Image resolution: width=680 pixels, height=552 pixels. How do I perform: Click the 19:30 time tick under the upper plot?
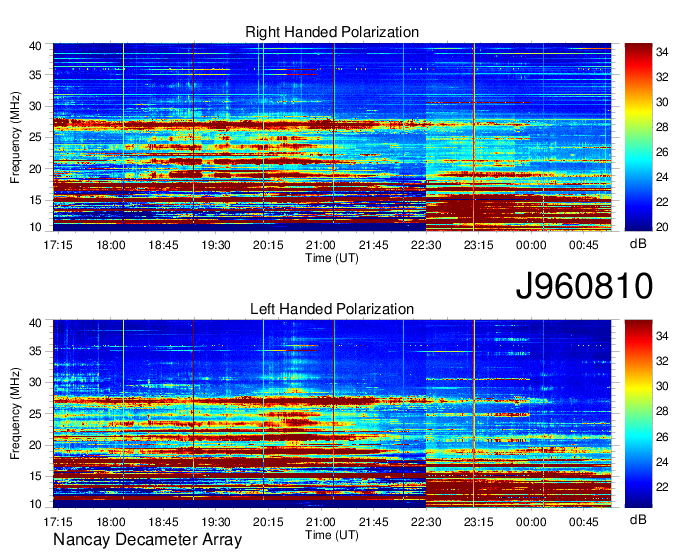click(x=216, y=245)
